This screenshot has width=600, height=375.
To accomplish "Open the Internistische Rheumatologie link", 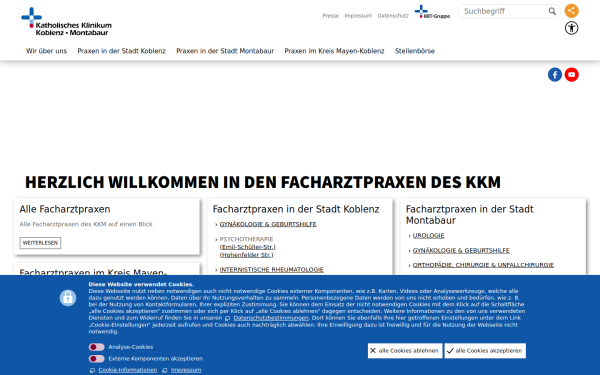I will coord(271,270).
